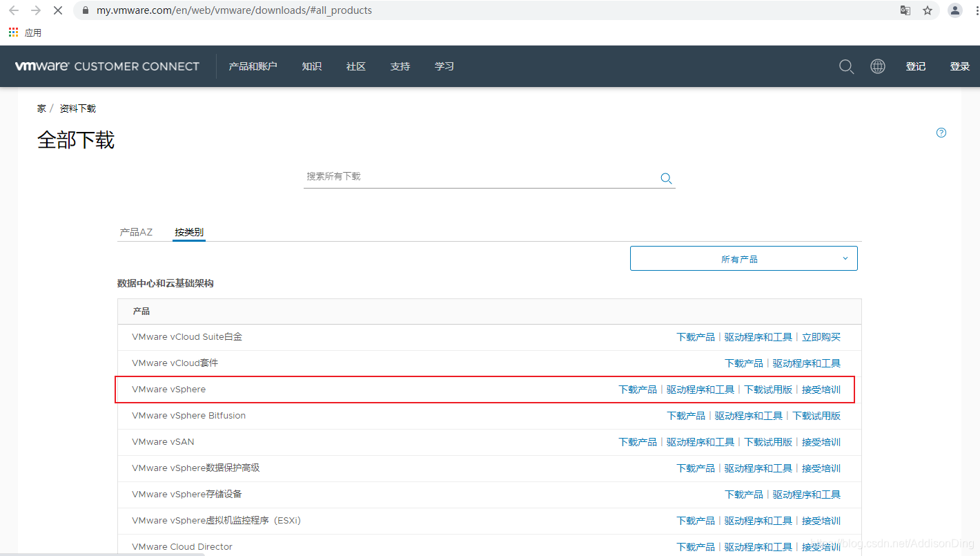
Task: Click the VMware vSAN product name
Action: 163,442
